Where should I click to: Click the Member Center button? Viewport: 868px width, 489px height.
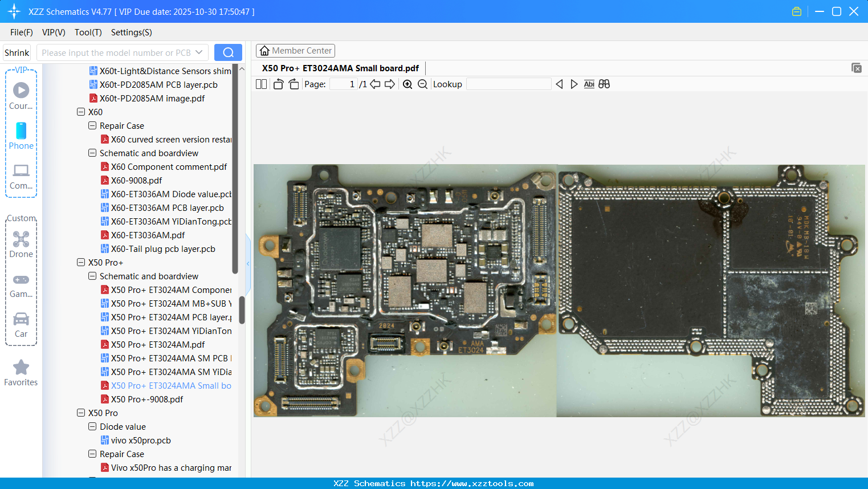295,50
